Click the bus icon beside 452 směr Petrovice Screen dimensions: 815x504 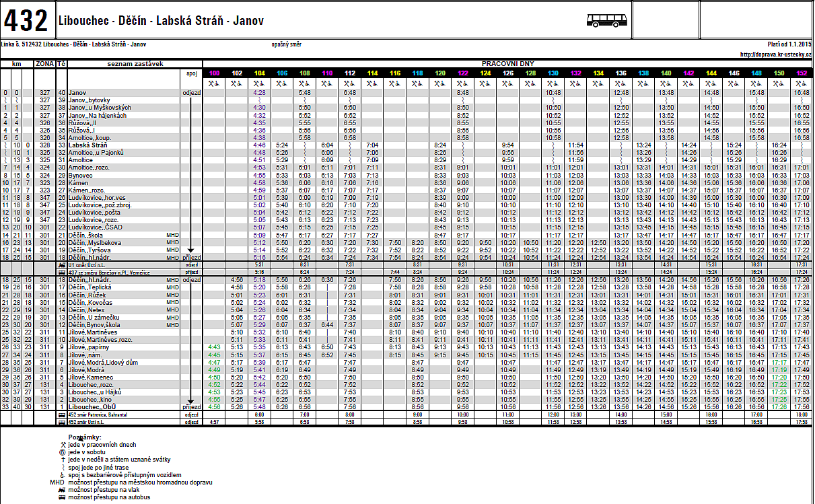tap(63, 415)
